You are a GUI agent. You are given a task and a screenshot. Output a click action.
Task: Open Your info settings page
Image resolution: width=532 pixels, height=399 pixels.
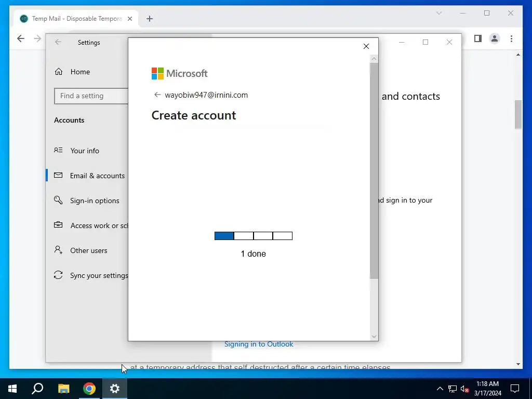tap(85, 151)
